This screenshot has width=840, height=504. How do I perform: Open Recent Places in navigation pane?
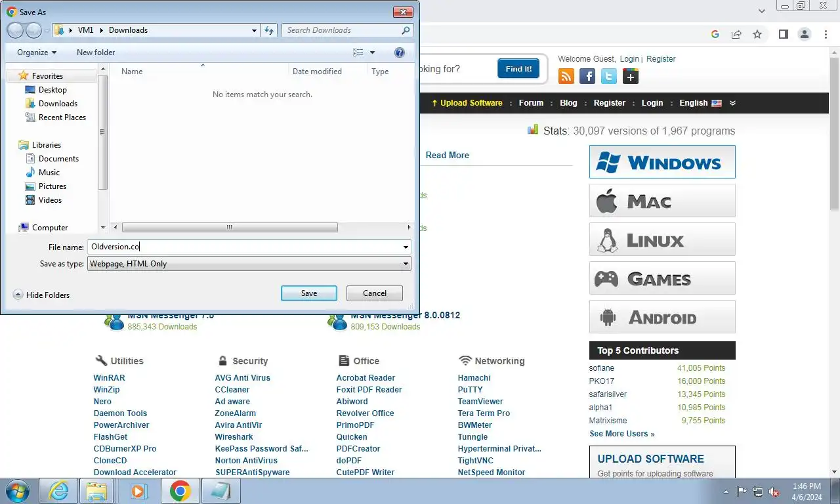click(62, 117)
